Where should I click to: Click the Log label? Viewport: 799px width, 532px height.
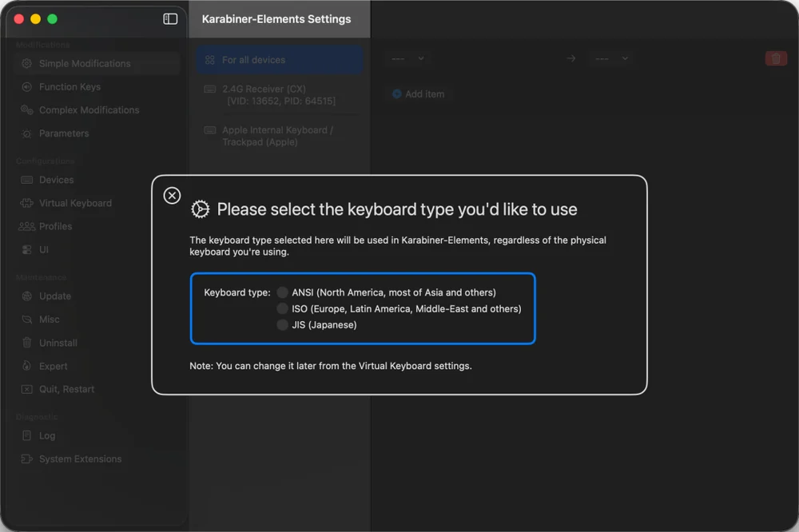(47, 435)
